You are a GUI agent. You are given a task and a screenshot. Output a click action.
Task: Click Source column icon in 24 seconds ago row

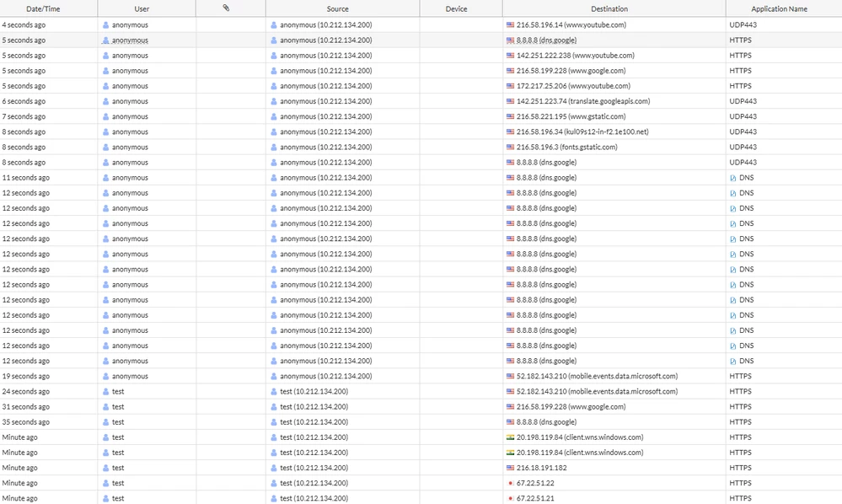click(274, 391)
